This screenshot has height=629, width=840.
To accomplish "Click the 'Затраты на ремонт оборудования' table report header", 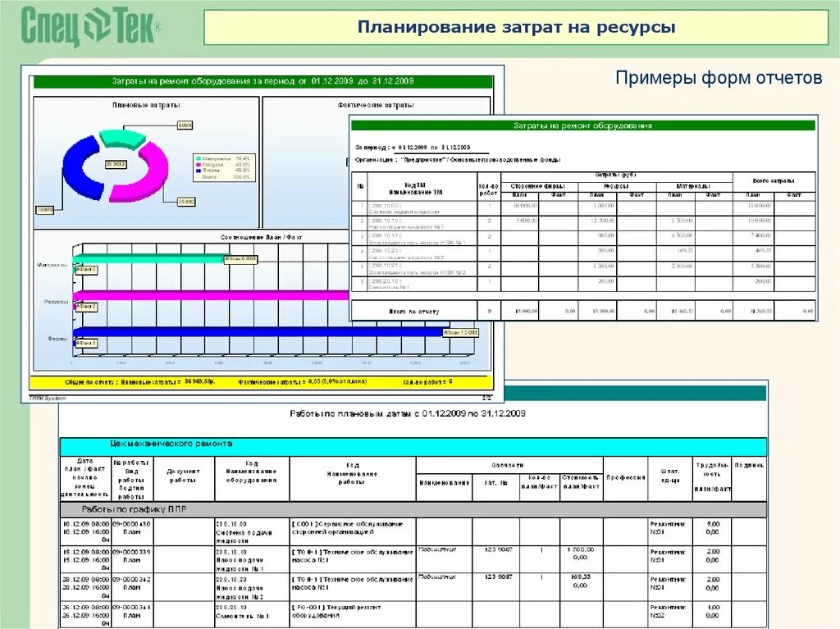I will tap(583, 125).
